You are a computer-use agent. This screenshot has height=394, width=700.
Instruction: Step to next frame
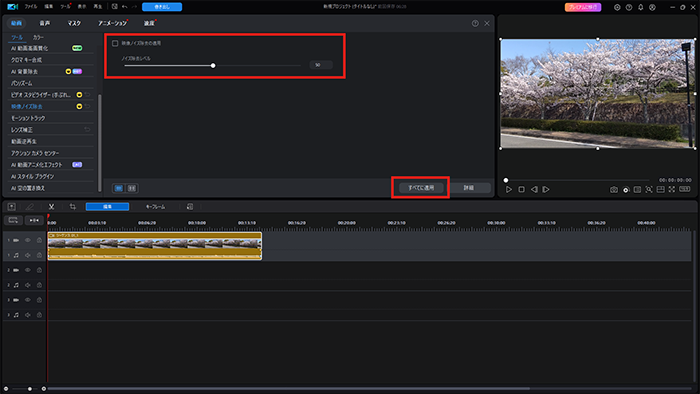pos(546,190)
